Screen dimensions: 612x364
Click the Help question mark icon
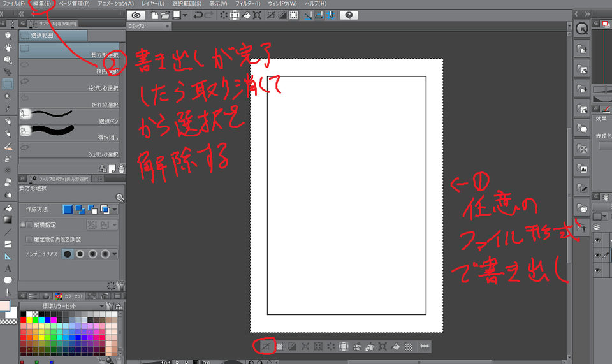[x=349, y=15]
